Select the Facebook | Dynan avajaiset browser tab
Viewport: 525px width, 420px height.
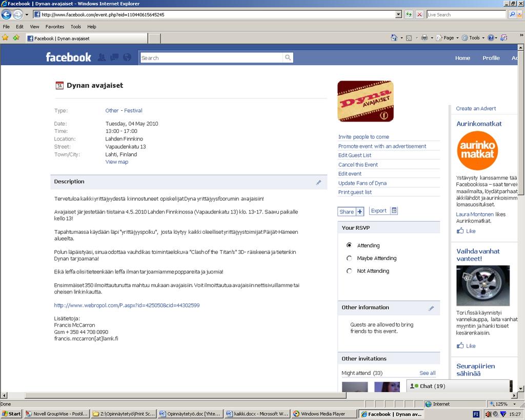click(x=86, y=38)
